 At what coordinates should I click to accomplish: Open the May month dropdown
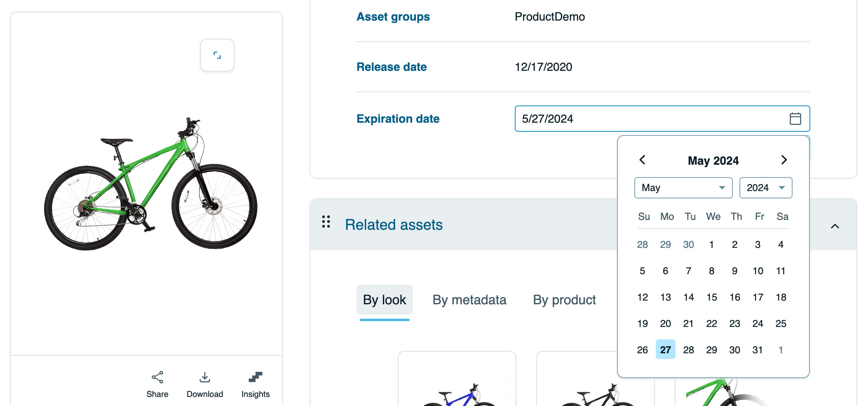[683, 188]
